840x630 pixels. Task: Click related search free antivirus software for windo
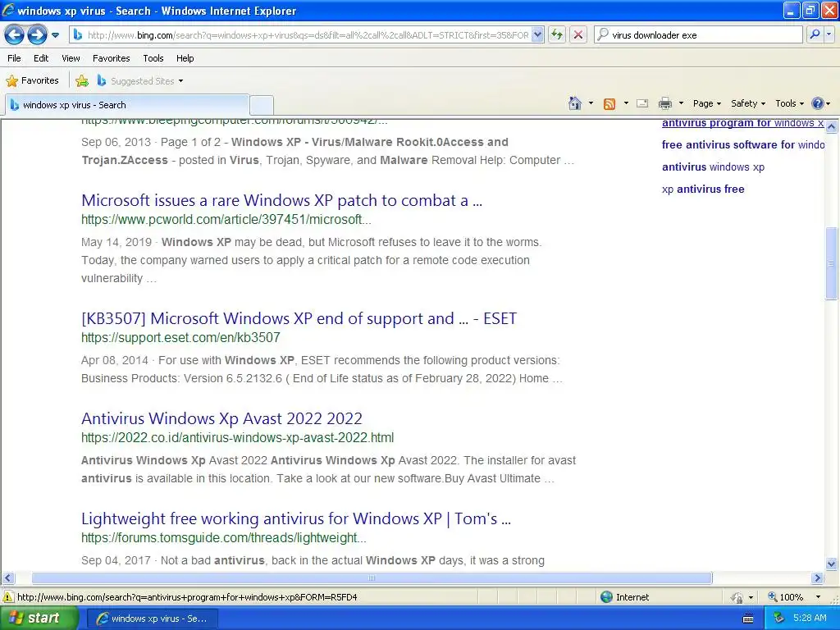[x=743, y=144]
